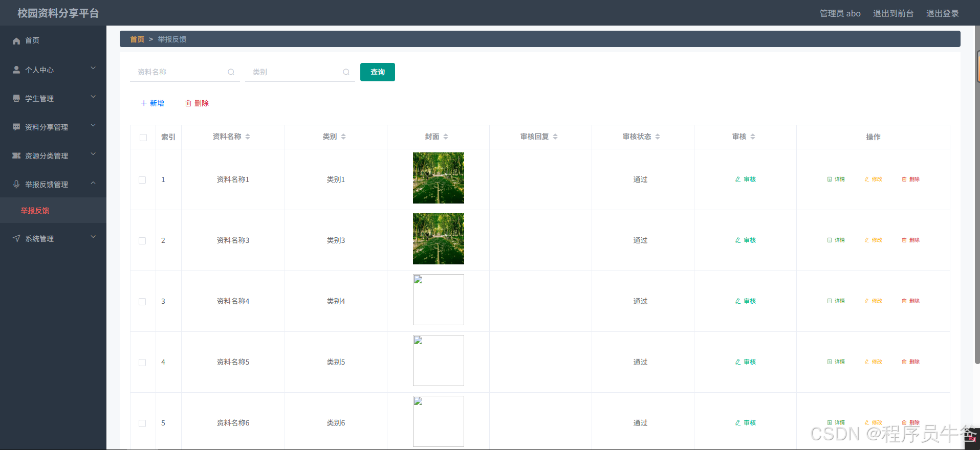Open the cover image of 资料名称1

click(x=439, y=178)
